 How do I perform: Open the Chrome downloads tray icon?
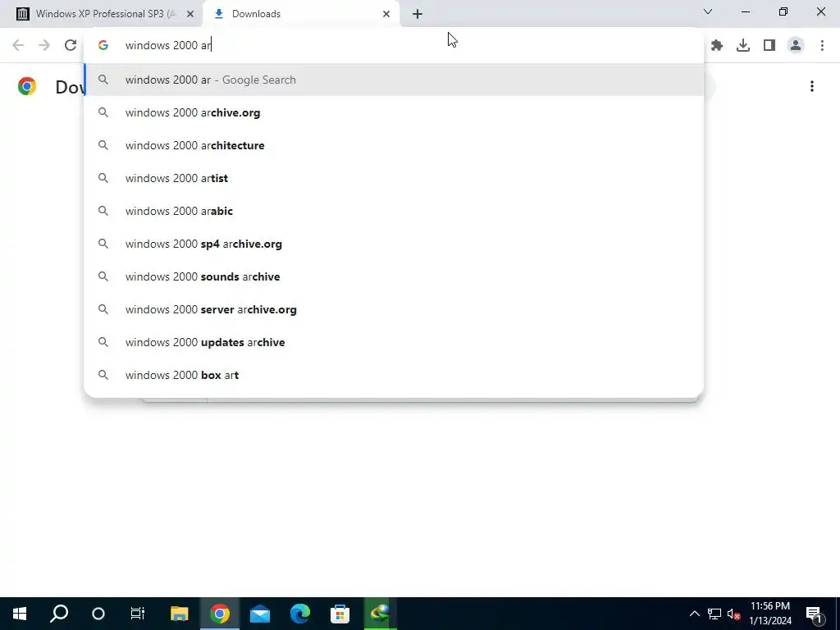tap(743, 46)
